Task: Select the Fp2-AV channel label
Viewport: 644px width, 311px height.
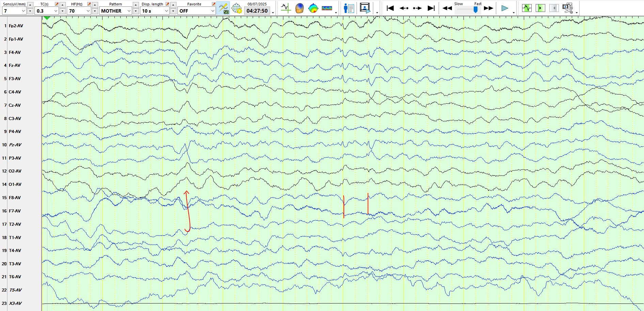Action: (x=16, y=26)
